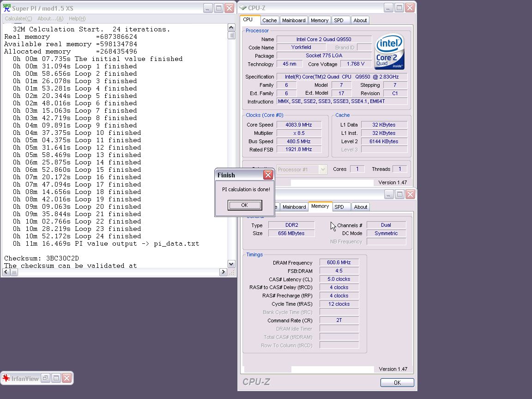Screen dimensions: 532x399
Task: Click the Package field Socket 775 LGA
Action: click(x=324, y=55)
